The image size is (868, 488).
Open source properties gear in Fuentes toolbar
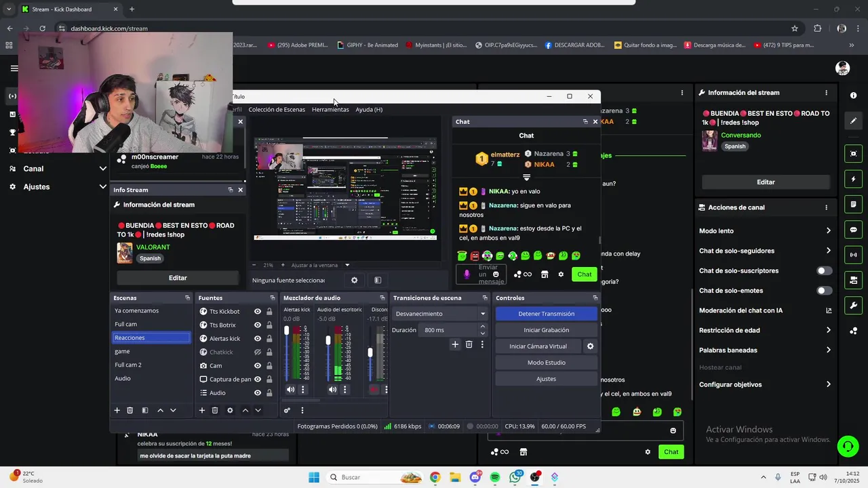[230, 410]
